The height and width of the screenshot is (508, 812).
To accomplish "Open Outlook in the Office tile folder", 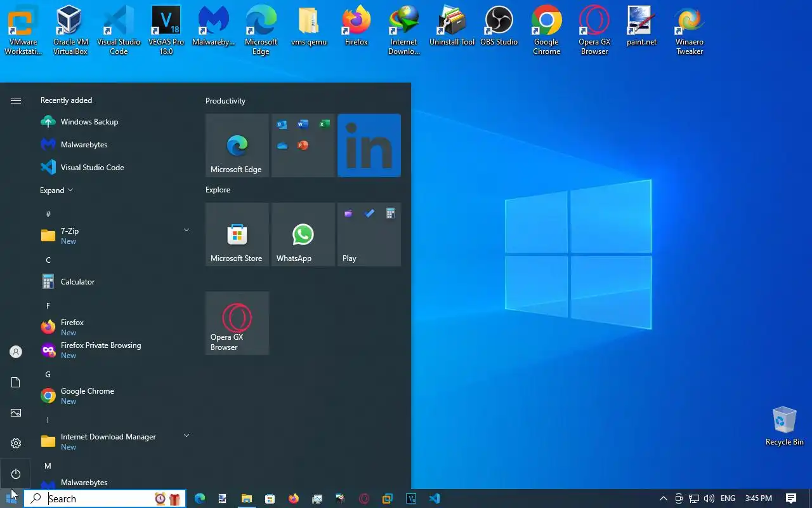I will (282, 124).
